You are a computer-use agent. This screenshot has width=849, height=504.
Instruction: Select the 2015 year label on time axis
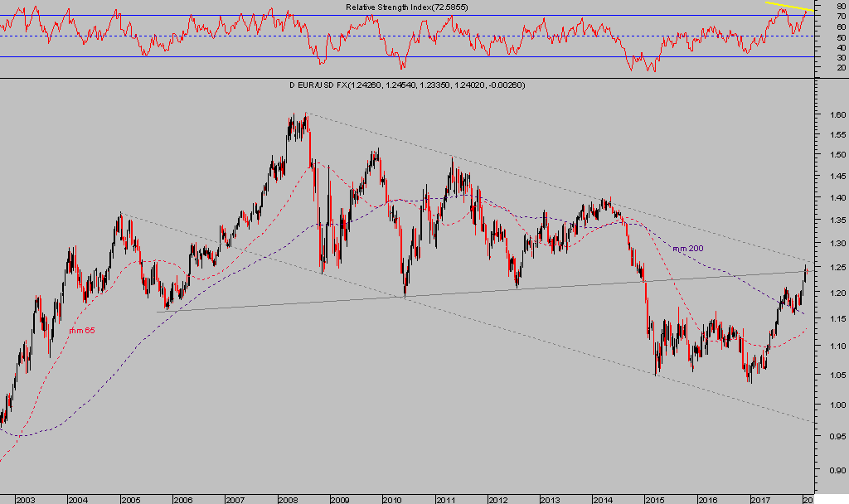(x=655, y=499)
